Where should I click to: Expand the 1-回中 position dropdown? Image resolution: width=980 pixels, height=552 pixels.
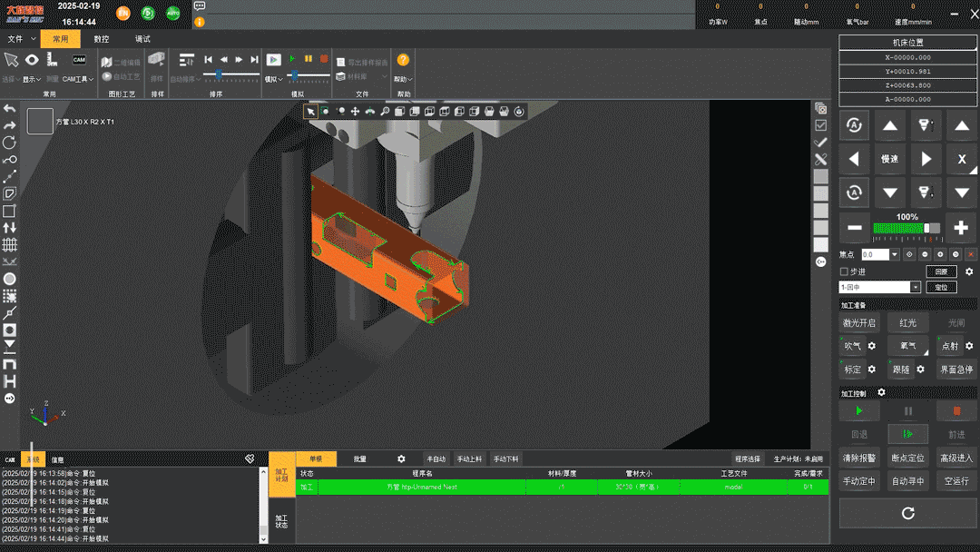[915, 287]
